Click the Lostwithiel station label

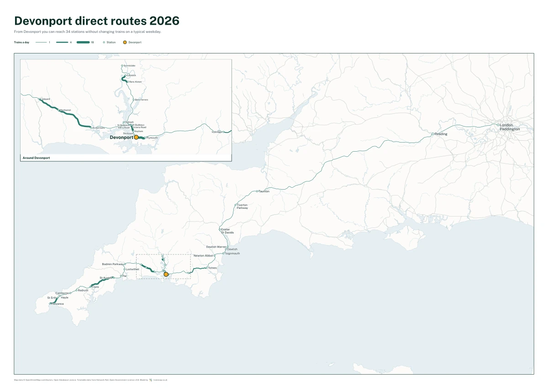point(132,269)
